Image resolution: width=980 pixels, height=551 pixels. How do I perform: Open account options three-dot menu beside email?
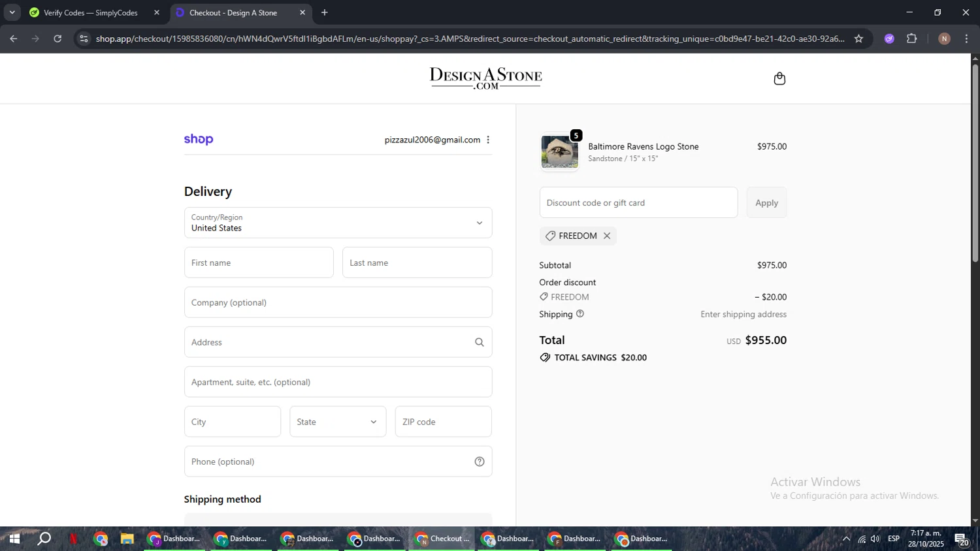488,140
